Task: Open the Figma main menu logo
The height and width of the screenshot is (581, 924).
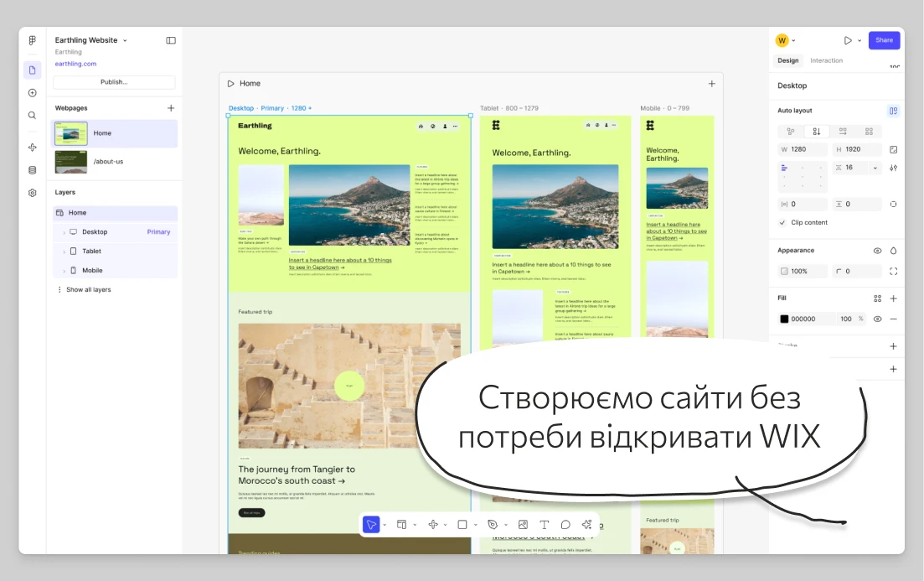Action: 33,40
